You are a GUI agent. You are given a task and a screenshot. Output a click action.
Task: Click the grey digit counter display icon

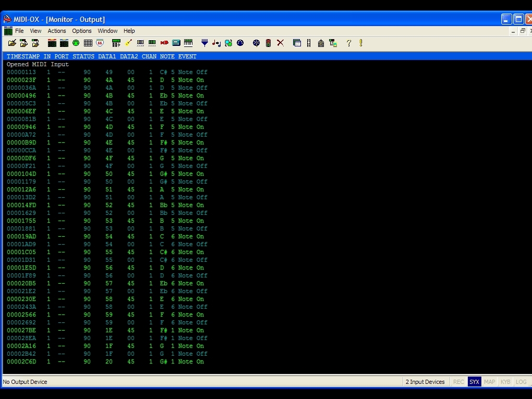pyautogui.click(x=140, y=43)
